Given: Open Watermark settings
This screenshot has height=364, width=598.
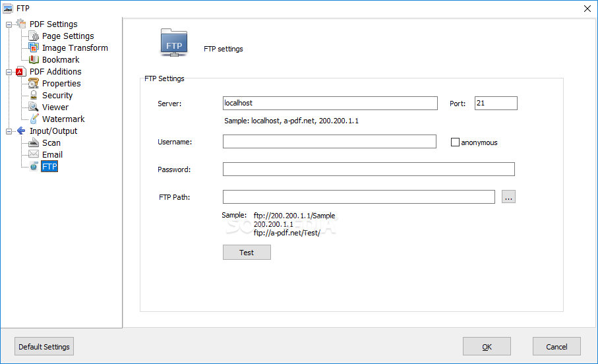Looking at the screenshot, I should click(63, 119).
